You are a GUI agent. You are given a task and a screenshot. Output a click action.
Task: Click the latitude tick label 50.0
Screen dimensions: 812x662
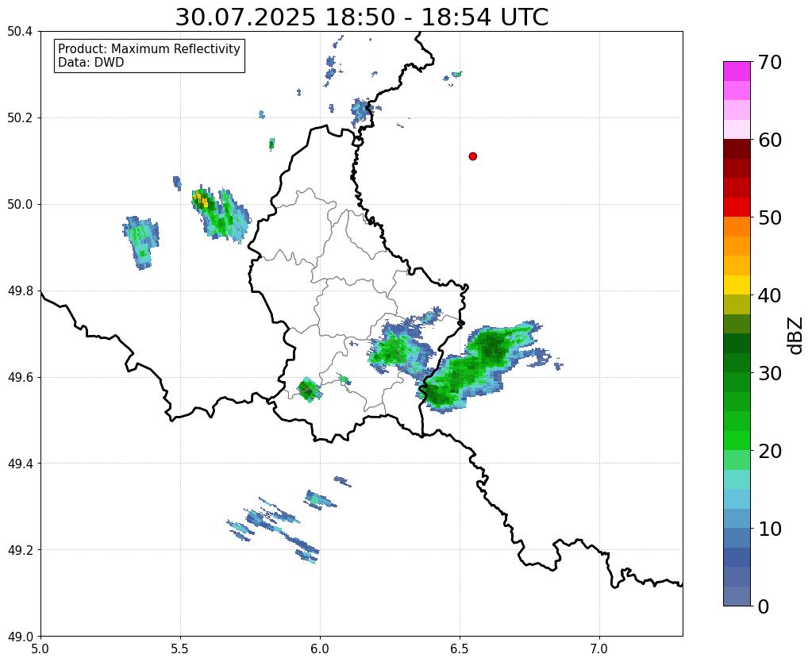[x=20, y=205]
